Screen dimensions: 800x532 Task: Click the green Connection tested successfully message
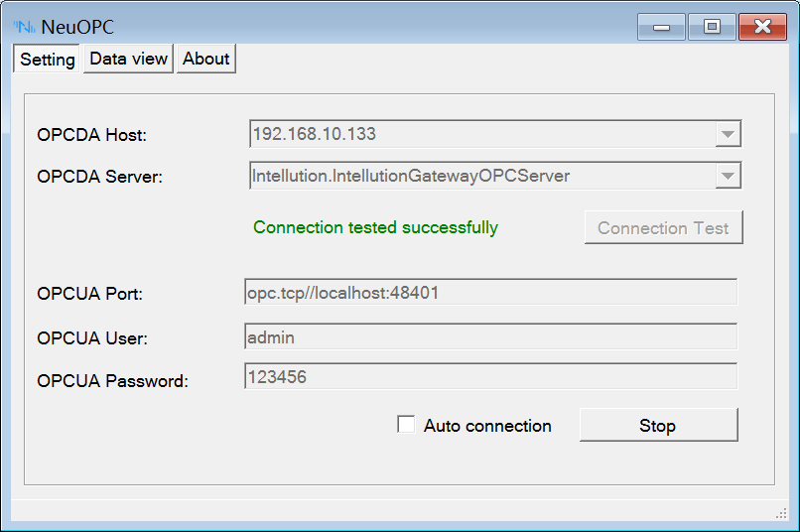click(375, 227)
